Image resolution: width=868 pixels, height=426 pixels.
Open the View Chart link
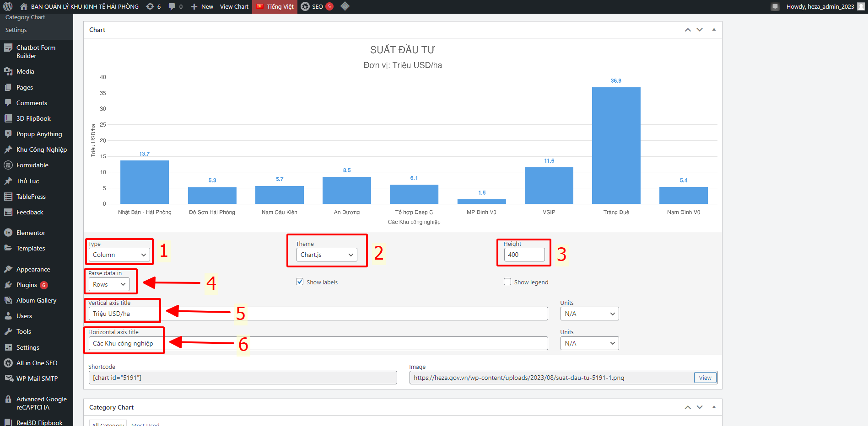234,6
